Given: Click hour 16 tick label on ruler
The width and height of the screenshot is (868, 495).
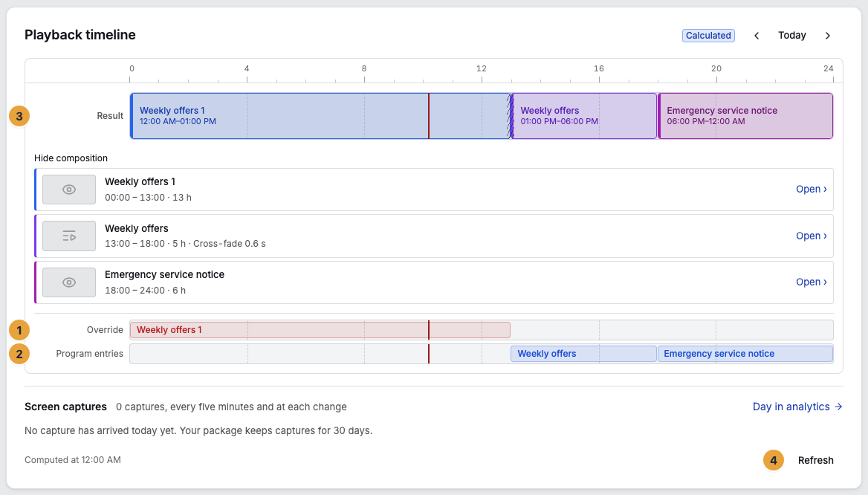Looking at the screenshot, I should [x=598, y=68].
